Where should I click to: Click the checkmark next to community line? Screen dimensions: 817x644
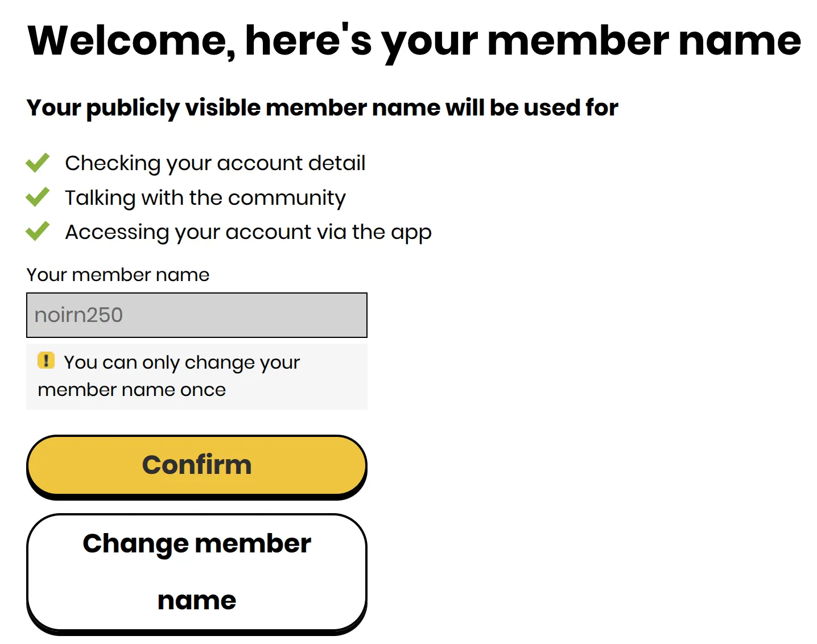(37, 196)
